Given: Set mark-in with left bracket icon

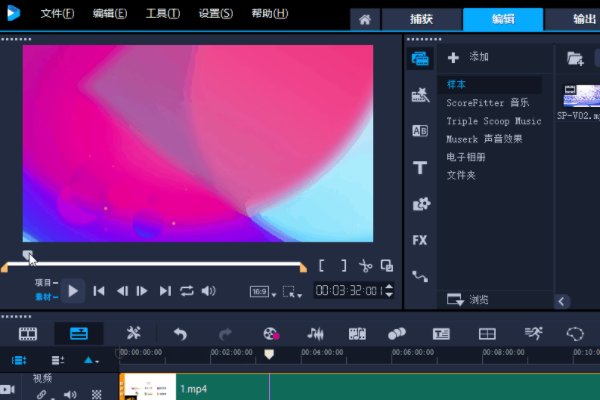Looking at the screenshot, I should coord(321,266).
